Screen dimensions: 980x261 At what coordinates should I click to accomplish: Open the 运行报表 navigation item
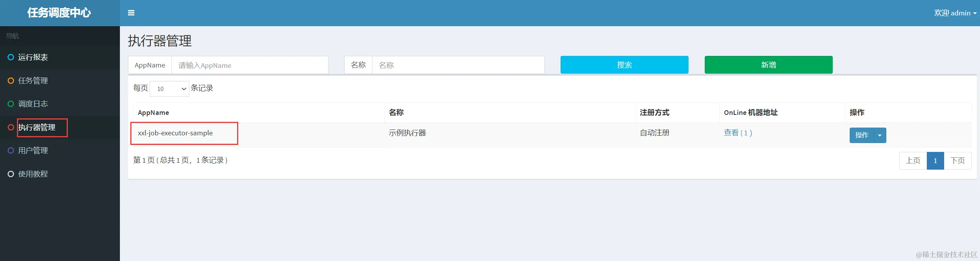click(60, 57)
